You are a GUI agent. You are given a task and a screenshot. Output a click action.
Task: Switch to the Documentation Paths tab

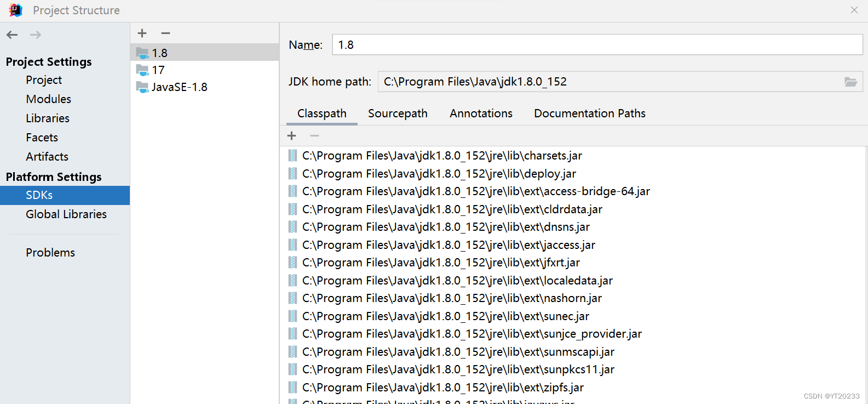(x=590, y=113)
